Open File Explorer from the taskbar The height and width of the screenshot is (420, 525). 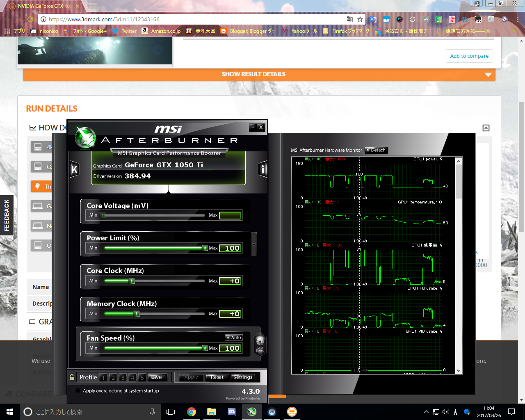(212, 412)
